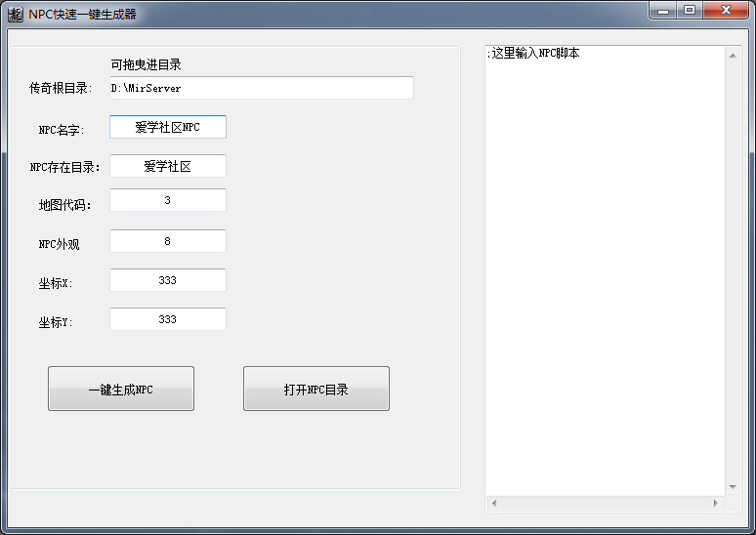The height and width of the screenshot is (535, 756).
Task: Click the 一键生成NPC button
Action: coord(121,389)
